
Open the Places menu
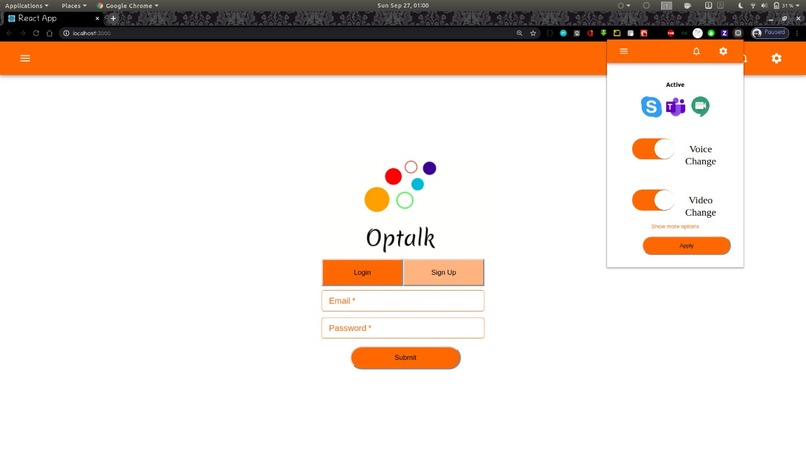[74, 6]
